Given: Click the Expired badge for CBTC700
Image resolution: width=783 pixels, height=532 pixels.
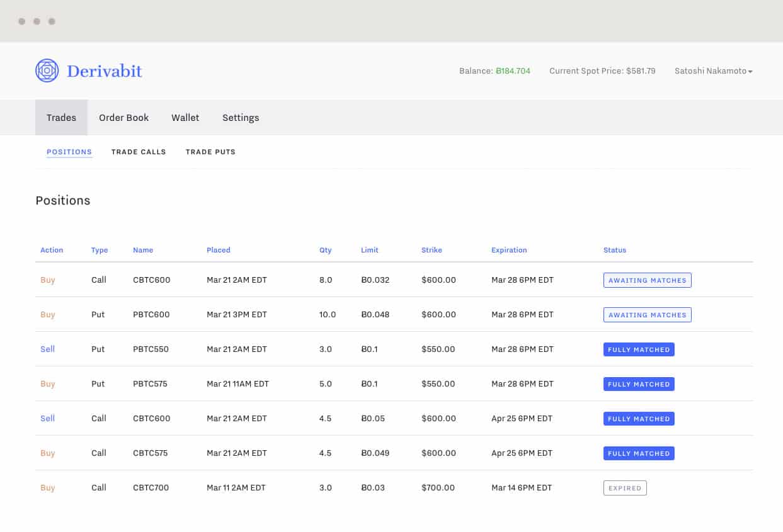Looking at the screenshot, I should [624, 488].
